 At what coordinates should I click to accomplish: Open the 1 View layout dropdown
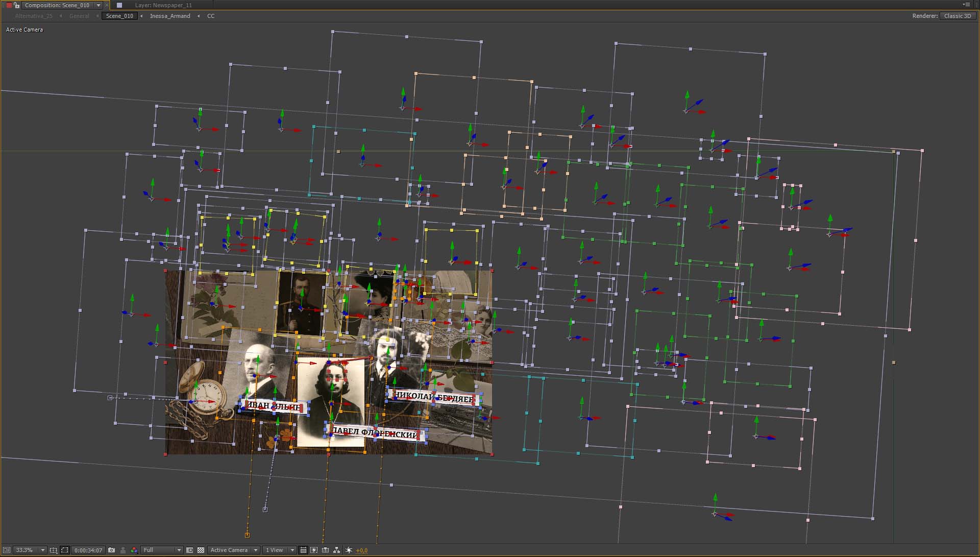pos(279,550)
